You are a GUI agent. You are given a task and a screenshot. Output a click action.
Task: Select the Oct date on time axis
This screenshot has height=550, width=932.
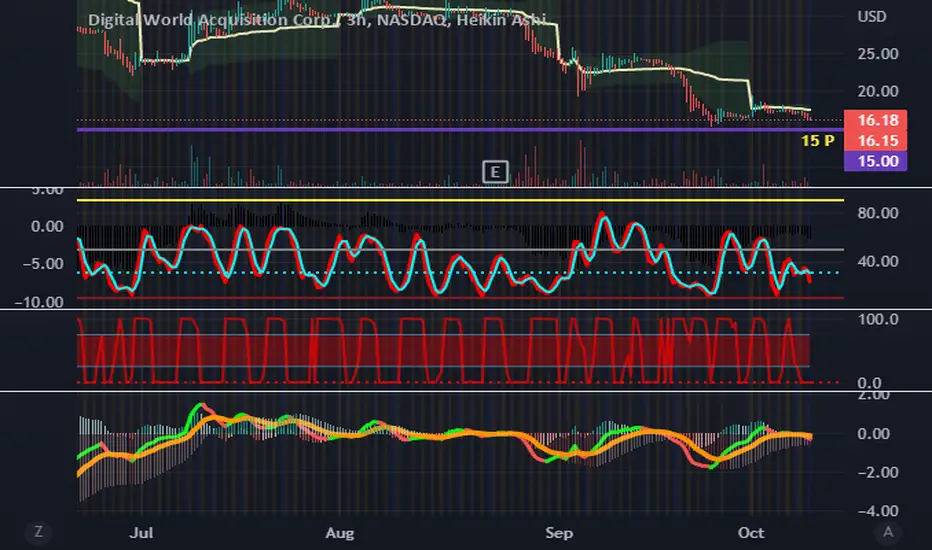click(x=751, y=532)
